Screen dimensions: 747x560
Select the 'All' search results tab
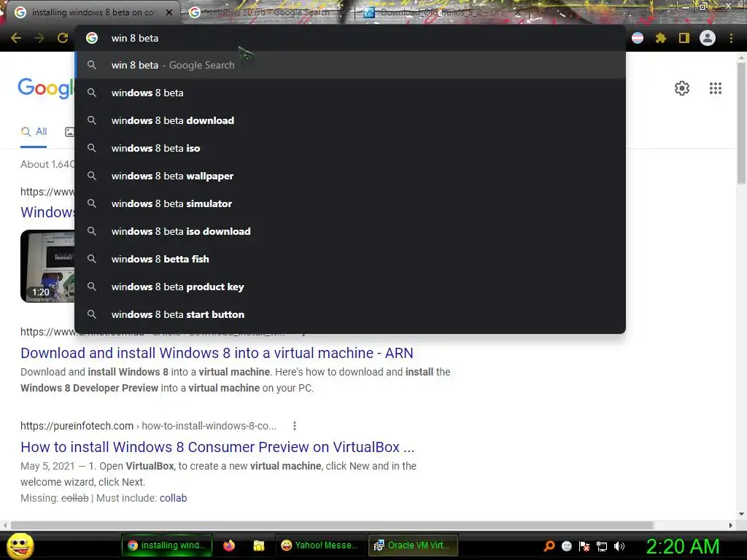(34, 131)
